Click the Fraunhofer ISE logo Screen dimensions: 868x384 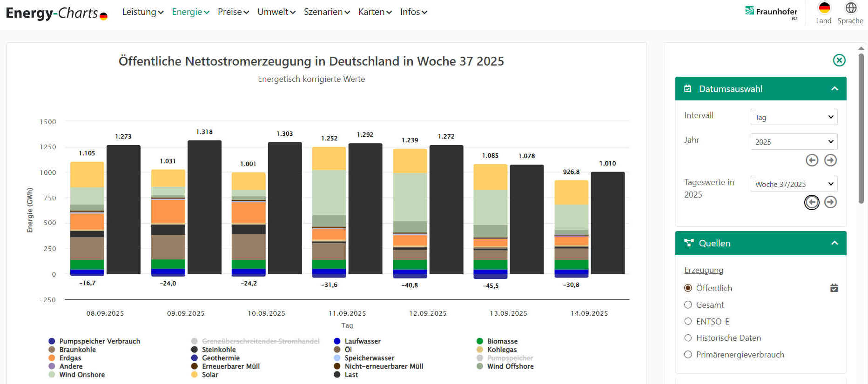coord(771,12)
